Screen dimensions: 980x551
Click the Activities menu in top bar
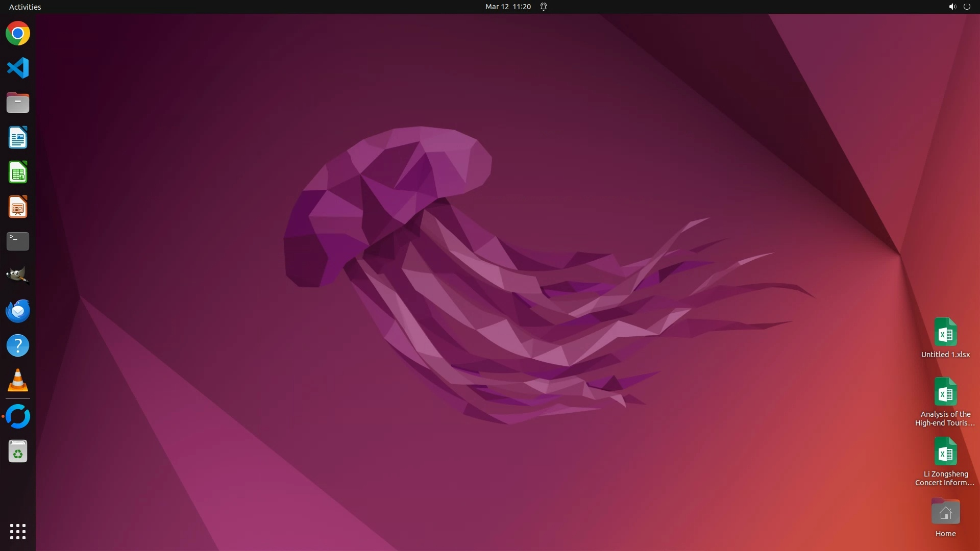coord(25,7)
